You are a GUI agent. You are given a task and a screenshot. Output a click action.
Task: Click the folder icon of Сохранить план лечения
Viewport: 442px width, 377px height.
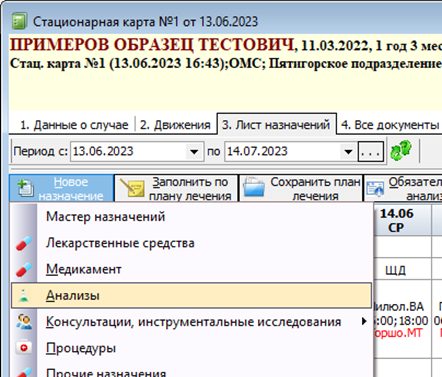point(254,188)
